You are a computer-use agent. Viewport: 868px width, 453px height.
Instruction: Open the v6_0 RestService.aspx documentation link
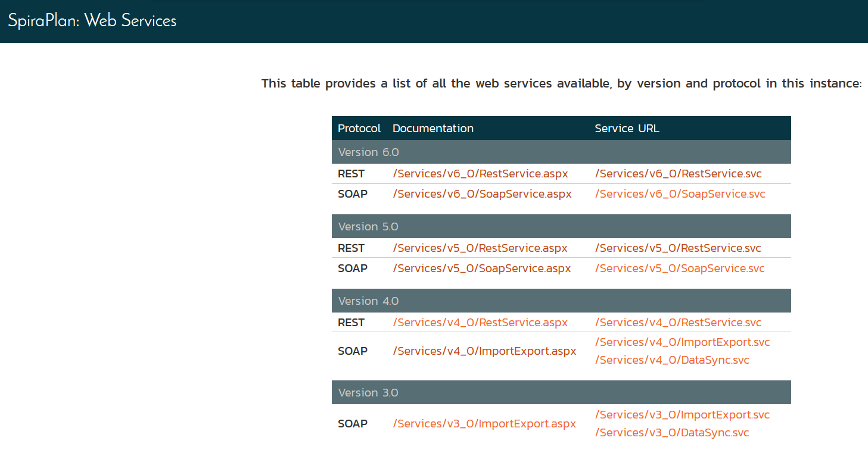click(480, 174)
